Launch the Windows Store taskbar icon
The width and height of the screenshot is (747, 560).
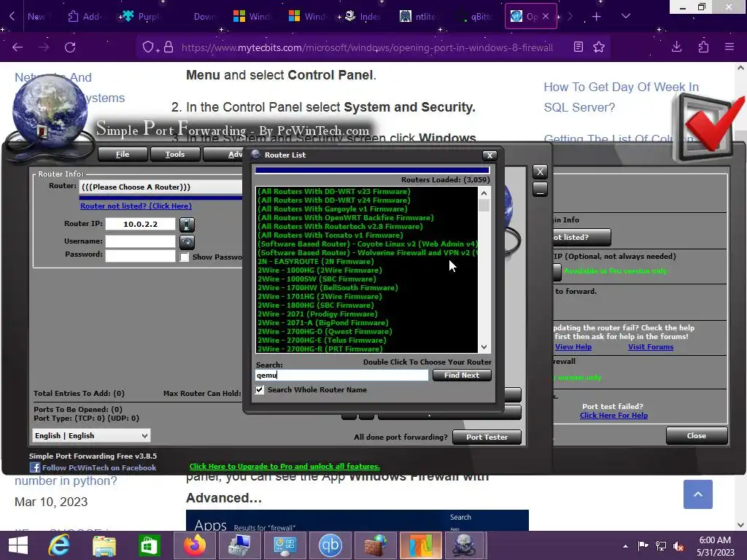point(149,545)
